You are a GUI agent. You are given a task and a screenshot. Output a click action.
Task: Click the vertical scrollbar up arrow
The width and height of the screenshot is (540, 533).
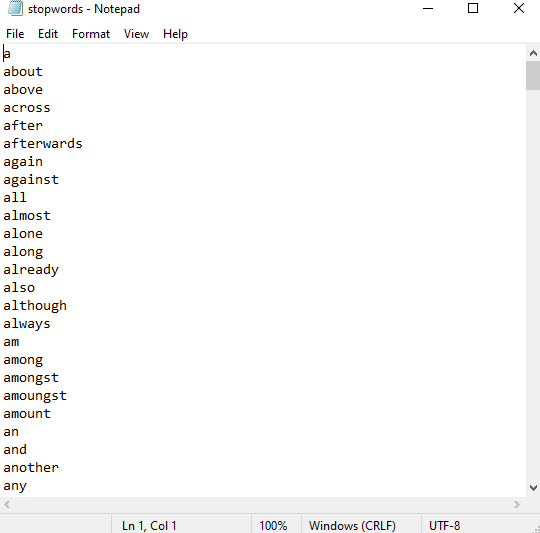[533, 53]
